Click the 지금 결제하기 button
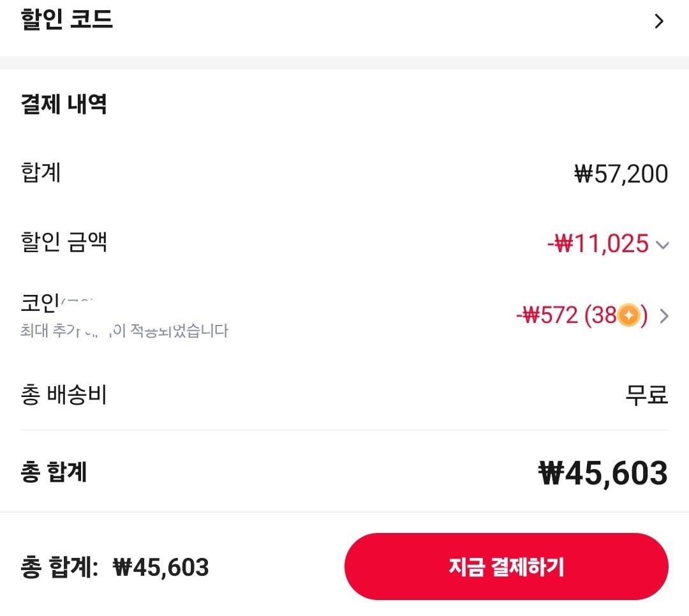 [506, 566]
